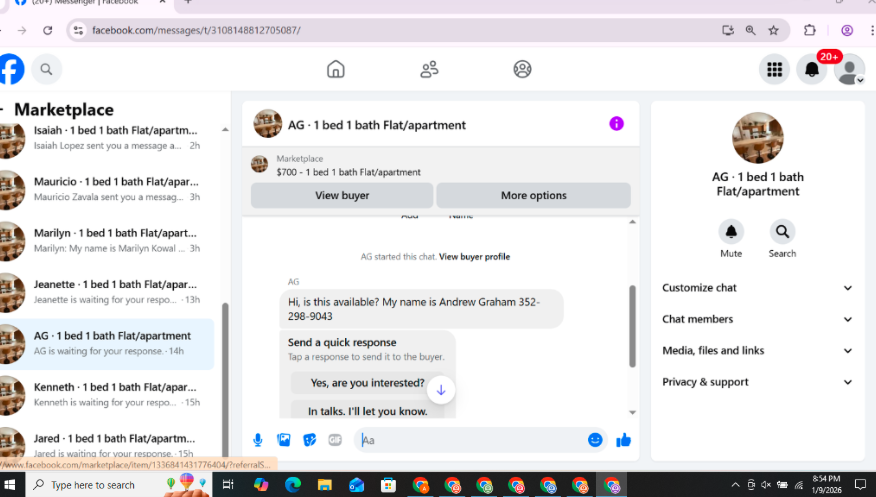Click the purple conversation information icon
Image resolution: width=876 pixels, height=497 pixels.
tap(616, 123)
